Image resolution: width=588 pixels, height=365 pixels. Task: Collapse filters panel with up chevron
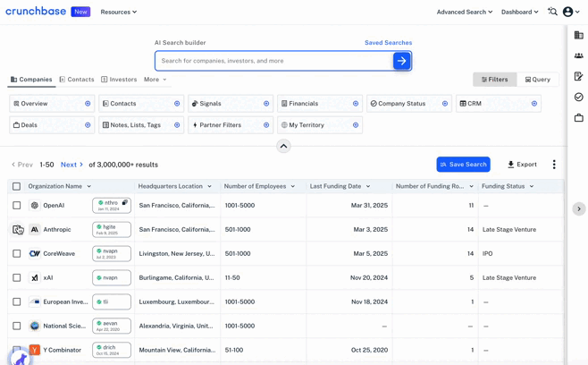coord(283,146)
